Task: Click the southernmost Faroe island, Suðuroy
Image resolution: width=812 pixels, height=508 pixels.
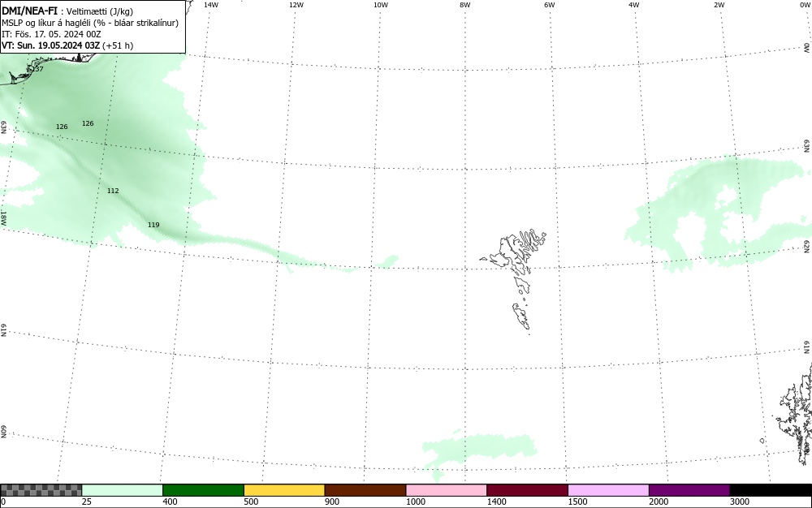Action: tap(522, 316)
